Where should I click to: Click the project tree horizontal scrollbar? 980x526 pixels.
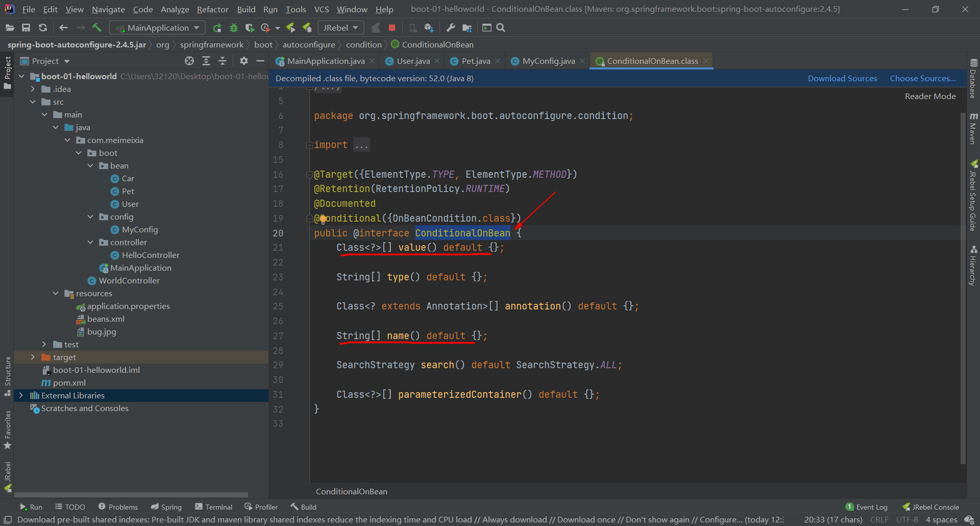click(131, 495)
